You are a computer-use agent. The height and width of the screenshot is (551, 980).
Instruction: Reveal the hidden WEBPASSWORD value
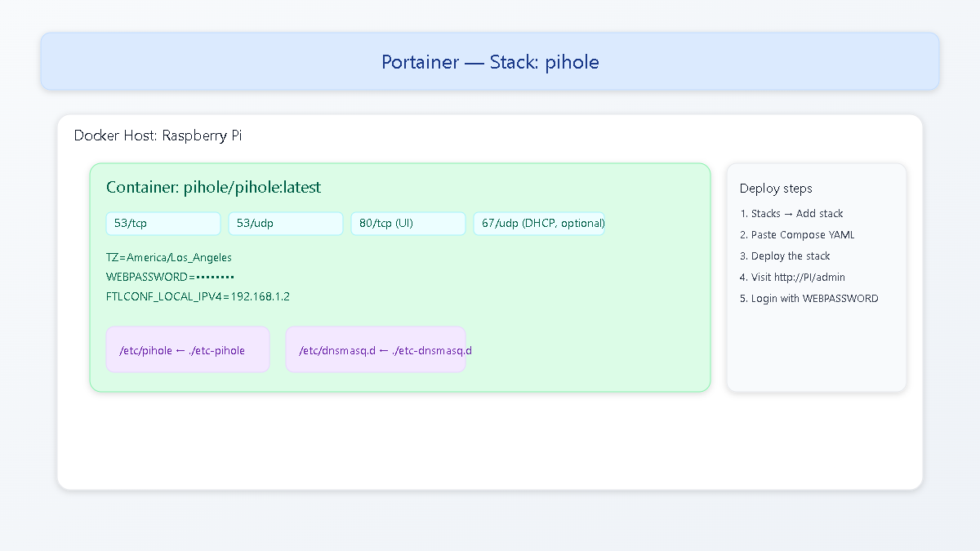click(169, 277)
